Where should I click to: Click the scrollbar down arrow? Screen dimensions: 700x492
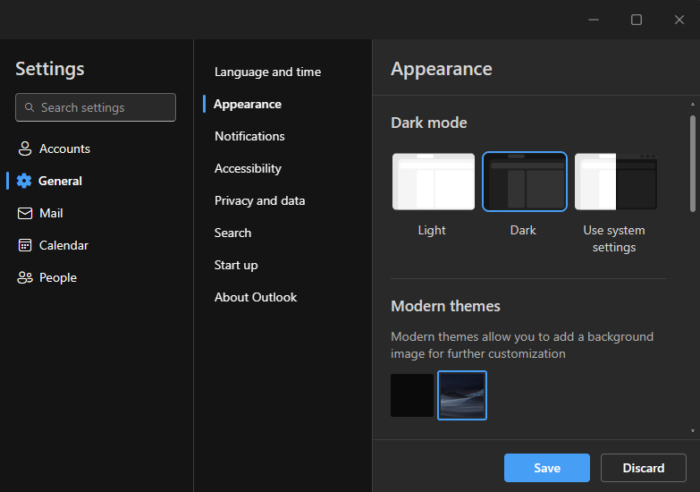click(x=693, y=431)
